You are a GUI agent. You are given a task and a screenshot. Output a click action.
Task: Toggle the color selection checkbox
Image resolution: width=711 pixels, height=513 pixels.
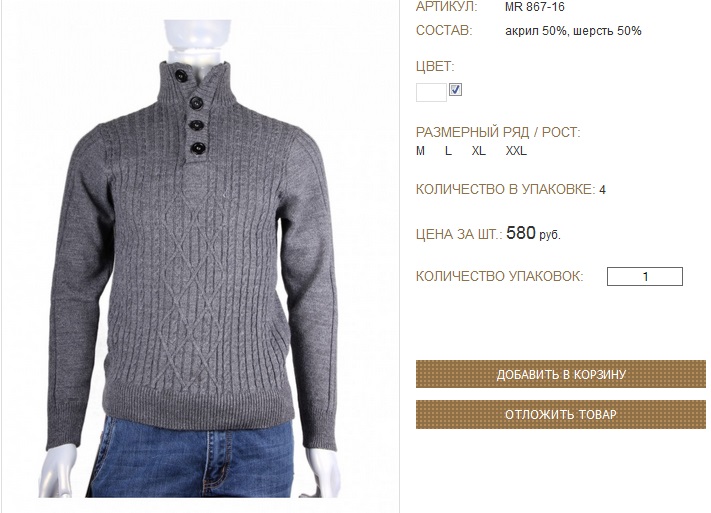(455, 90)
